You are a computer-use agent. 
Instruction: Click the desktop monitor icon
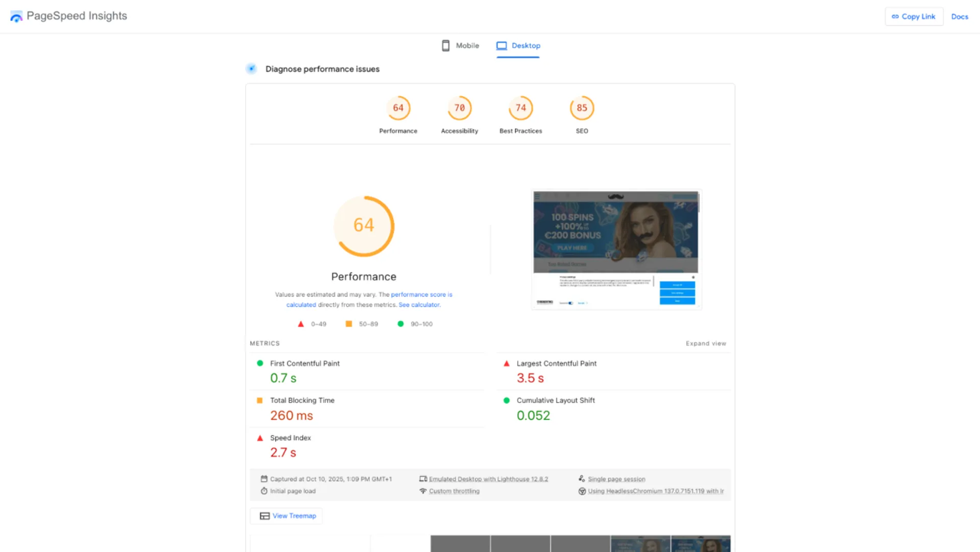tap(501, 45)
